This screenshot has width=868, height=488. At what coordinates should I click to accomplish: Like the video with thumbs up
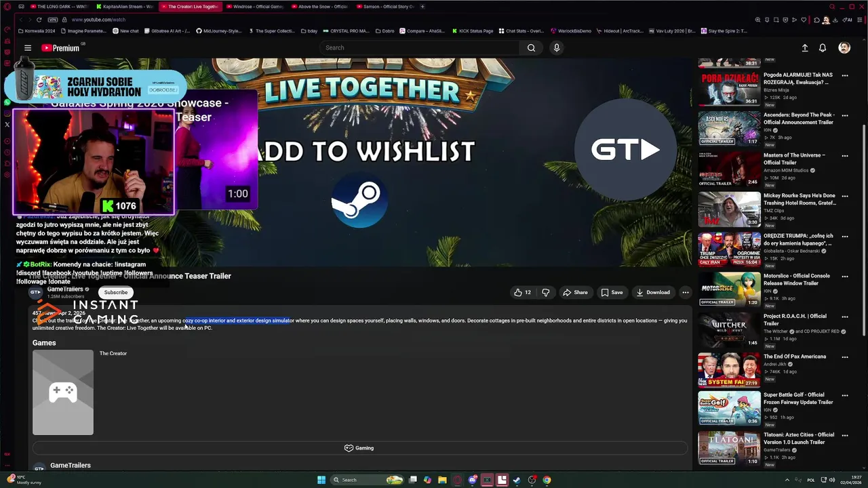523,292
